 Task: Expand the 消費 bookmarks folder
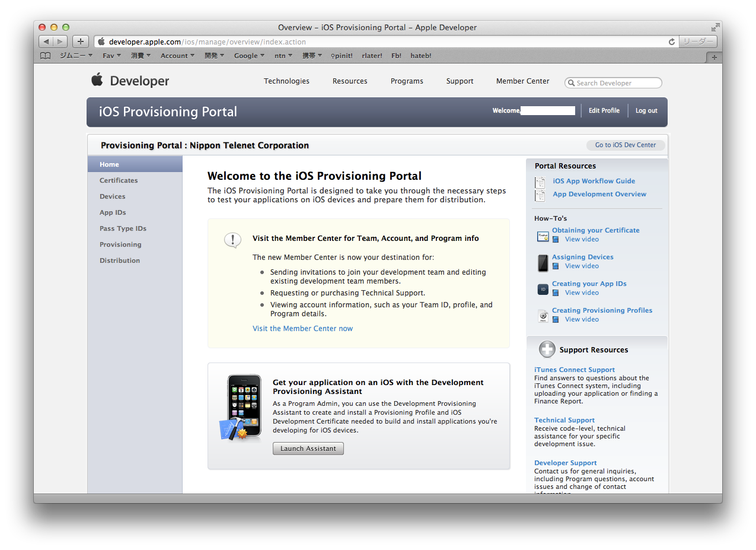click(141, 56)
